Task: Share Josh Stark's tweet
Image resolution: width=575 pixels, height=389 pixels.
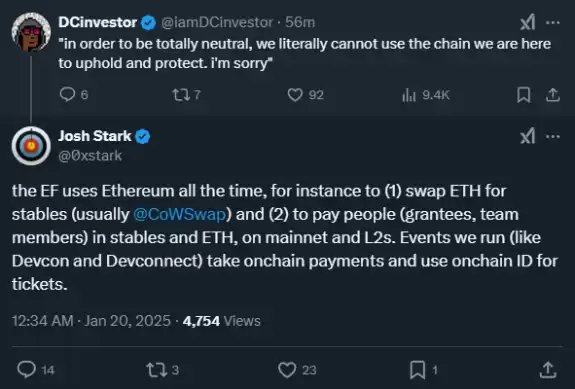Action: 548,370
